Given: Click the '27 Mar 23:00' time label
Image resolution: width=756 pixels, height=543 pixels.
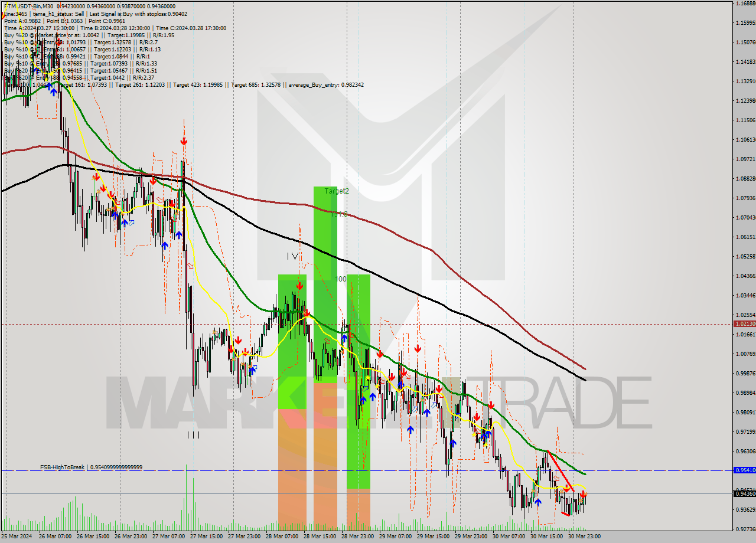Looking at the screenshot, I should coord(244,537).
